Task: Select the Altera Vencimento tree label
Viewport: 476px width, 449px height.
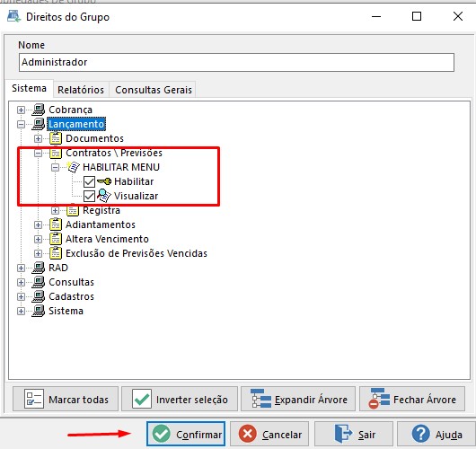Action: tap(107, 239)
